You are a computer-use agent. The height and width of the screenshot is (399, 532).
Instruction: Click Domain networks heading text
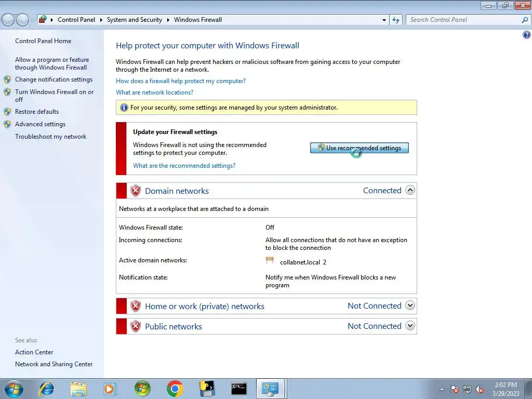(x=177, y=191)
